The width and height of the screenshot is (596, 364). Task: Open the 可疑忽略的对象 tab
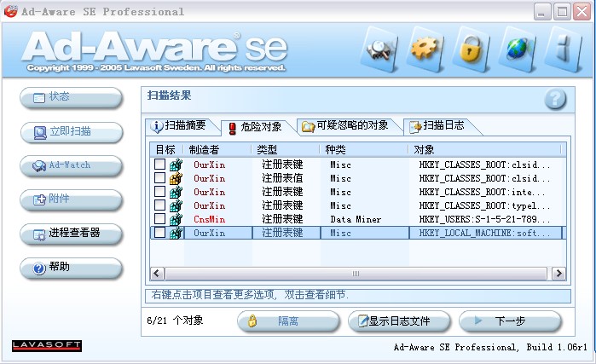[x=349, y=126]
